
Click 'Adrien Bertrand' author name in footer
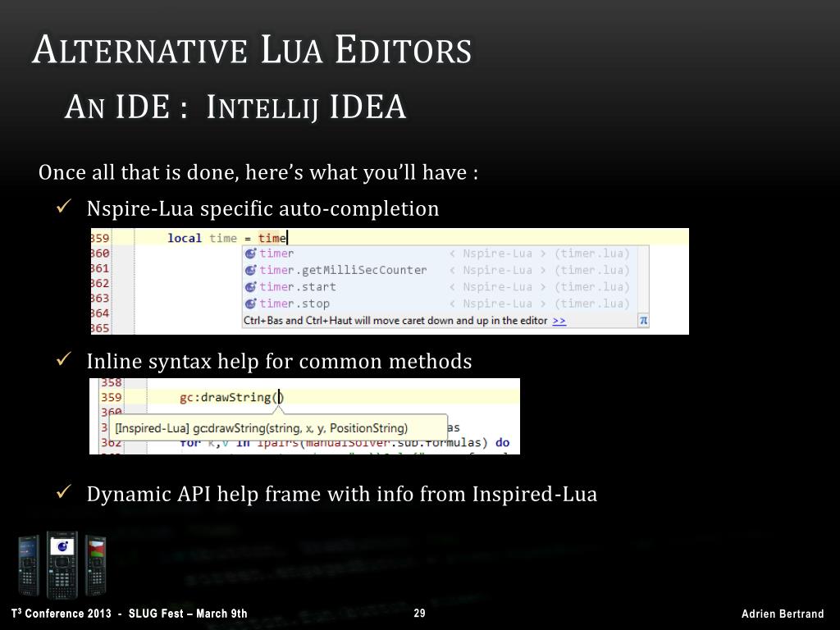pos(783,614)
